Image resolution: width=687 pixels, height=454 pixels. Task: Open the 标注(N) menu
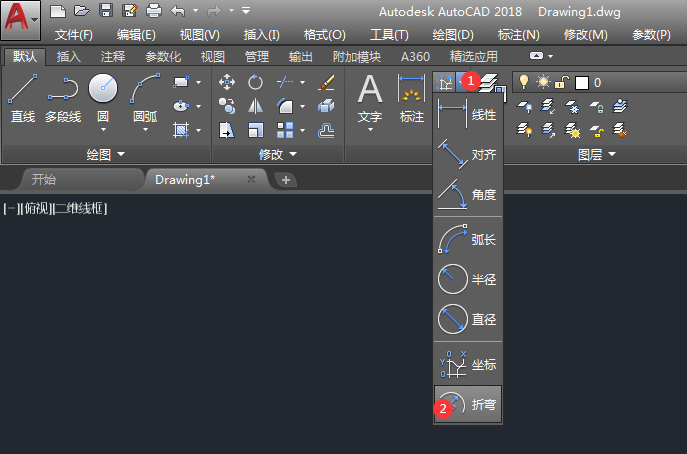point(519,35)
